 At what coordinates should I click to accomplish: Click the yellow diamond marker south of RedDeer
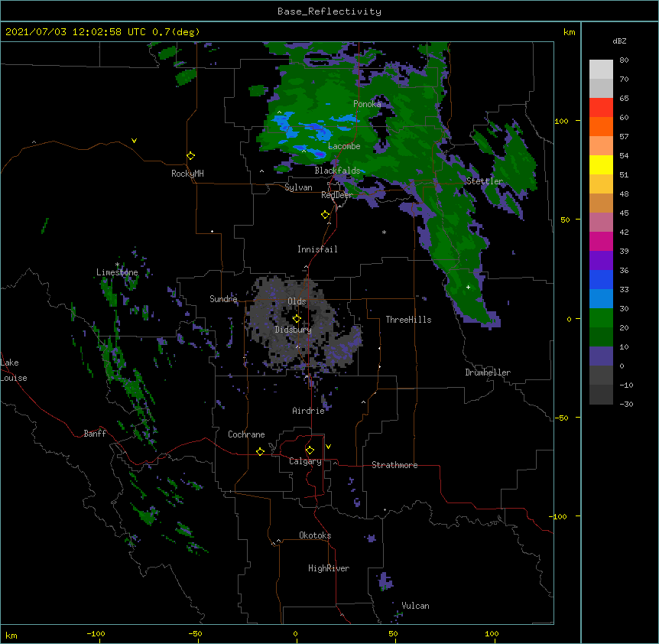pyautogui.click(x=325, y=215)
